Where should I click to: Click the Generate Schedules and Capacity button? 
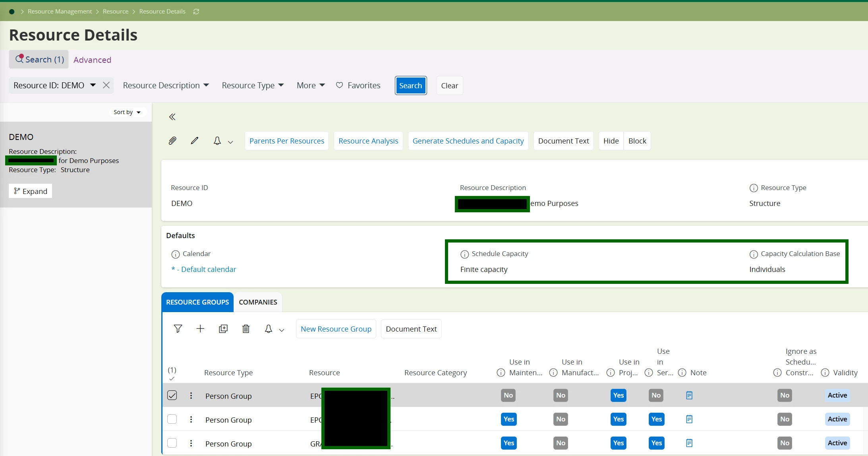(x=468, y=141)
